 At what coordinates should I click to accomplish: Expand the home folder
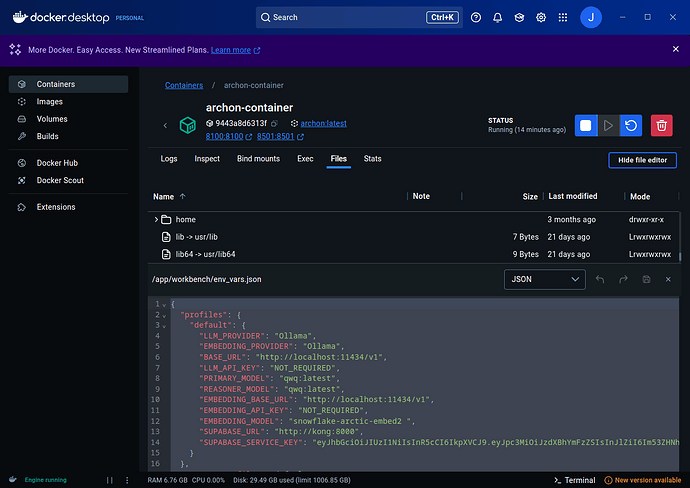coord(156,219)
